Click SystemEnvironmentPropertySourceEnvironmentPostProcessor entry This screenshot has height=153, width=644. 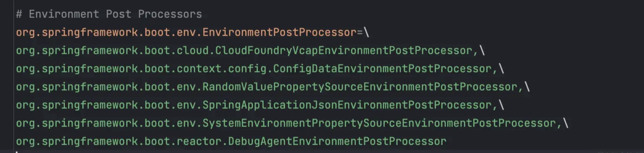coord(379,123)
